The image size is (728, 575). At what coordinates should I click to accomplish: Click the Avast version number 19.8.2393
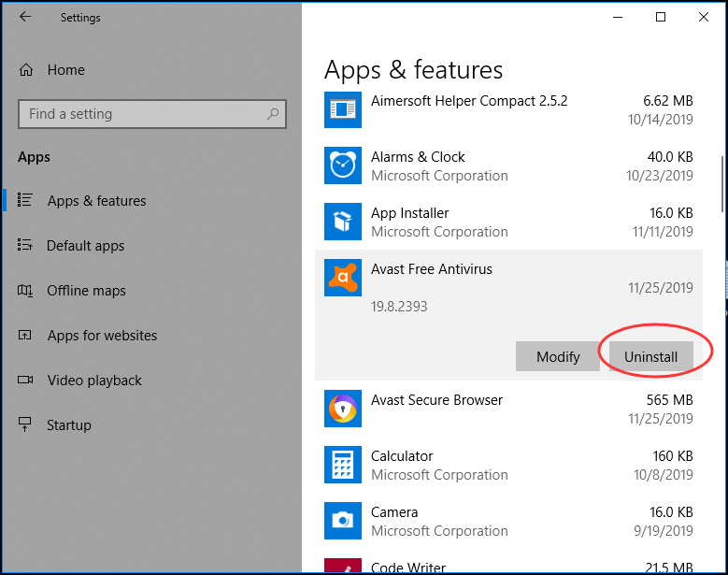(399, 307)
